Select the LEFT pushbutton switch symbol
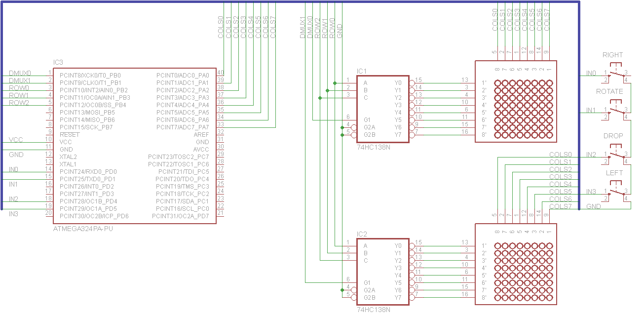Image resolution: width=644 pixels, height=315 pixels. click(x=615, y=190)
